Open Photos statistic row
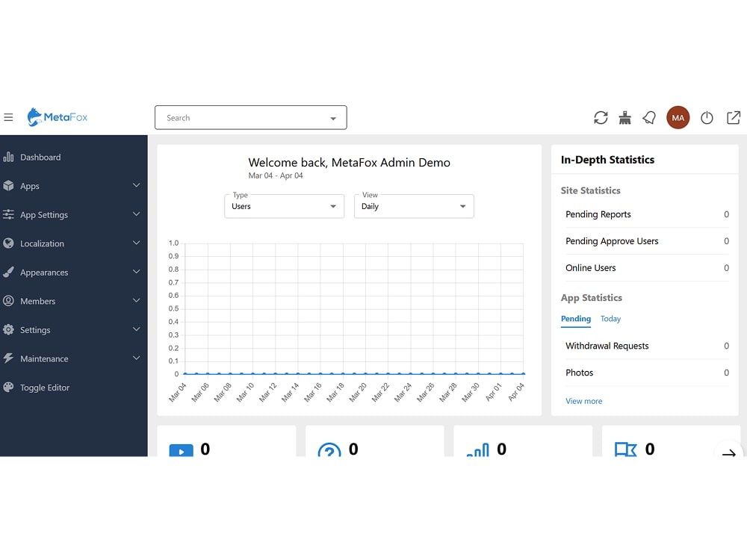Viewport: 747px width, 560px height. (x=646, y=373)
